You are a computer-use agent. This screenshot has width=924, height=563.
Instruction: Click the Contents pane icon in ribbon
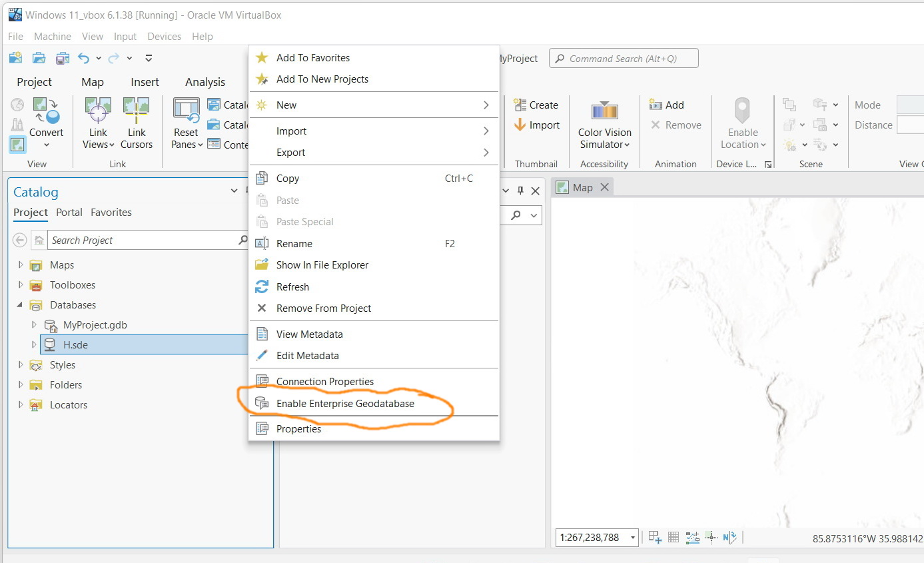214,145
